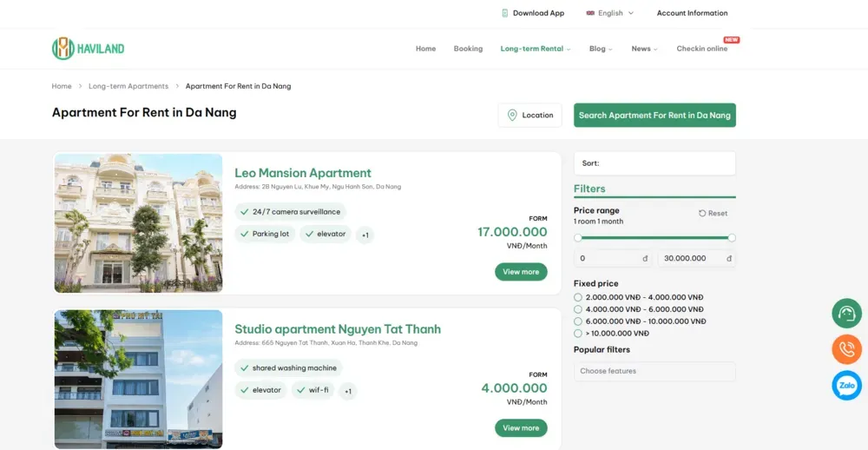Click checkmark on shared washing machine tag
The image size is (868, 450).
244,368
